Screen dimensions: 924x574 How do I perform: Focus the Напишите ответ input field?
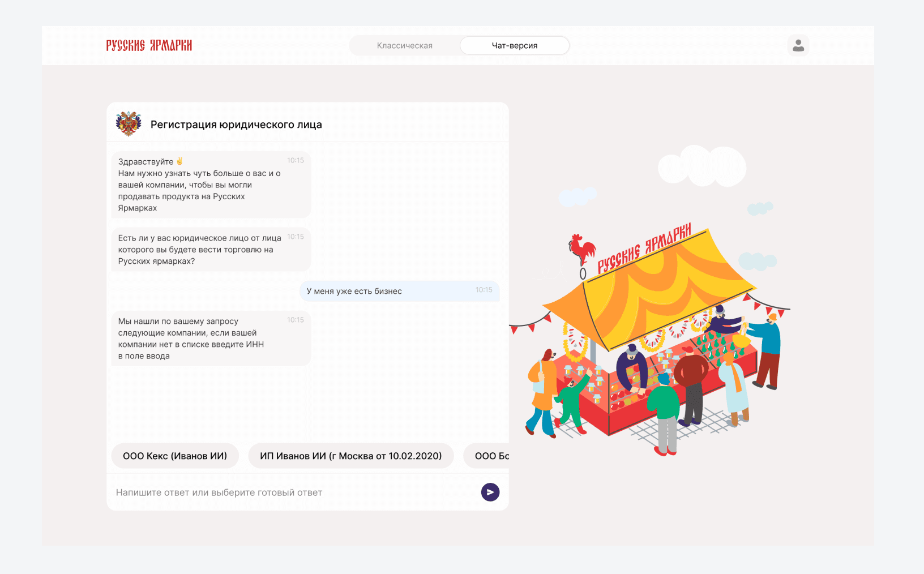pyautogui.click(x=294, y=492)
